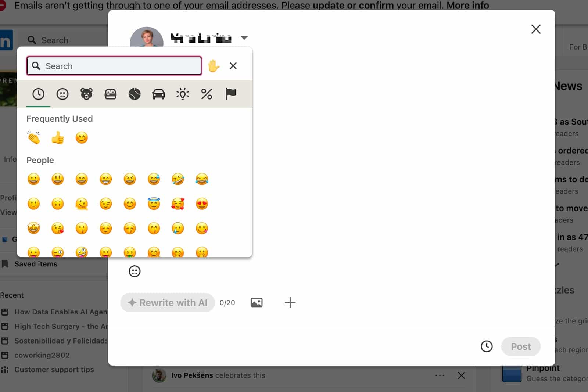Select the thumbs up emoji

(58, 138)
